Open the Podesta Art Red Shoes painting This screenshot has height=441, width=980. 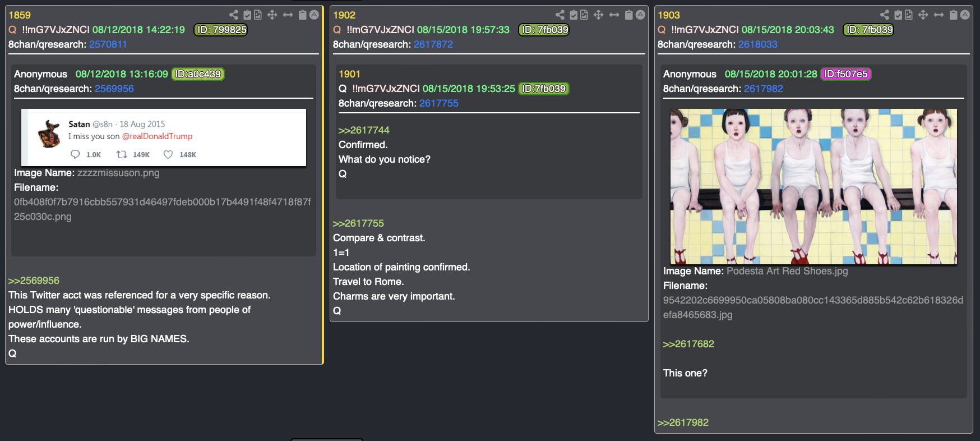tap(813, 186)
